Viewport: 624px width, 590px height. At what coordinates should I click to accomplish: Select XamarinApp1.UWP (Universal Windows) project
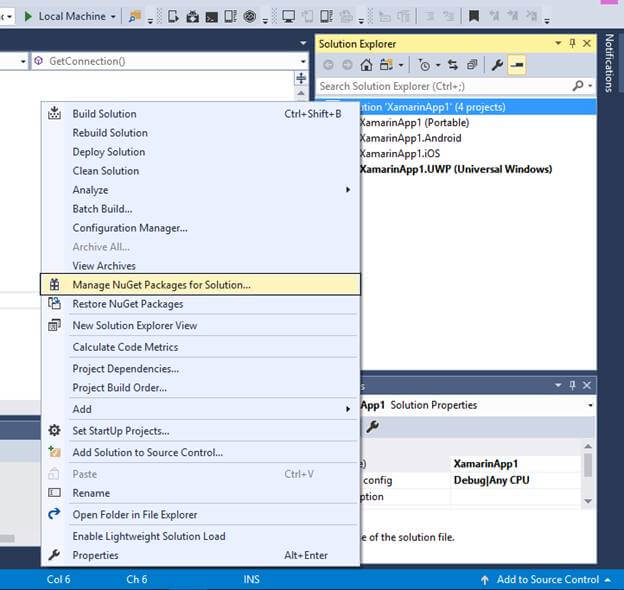456,169
